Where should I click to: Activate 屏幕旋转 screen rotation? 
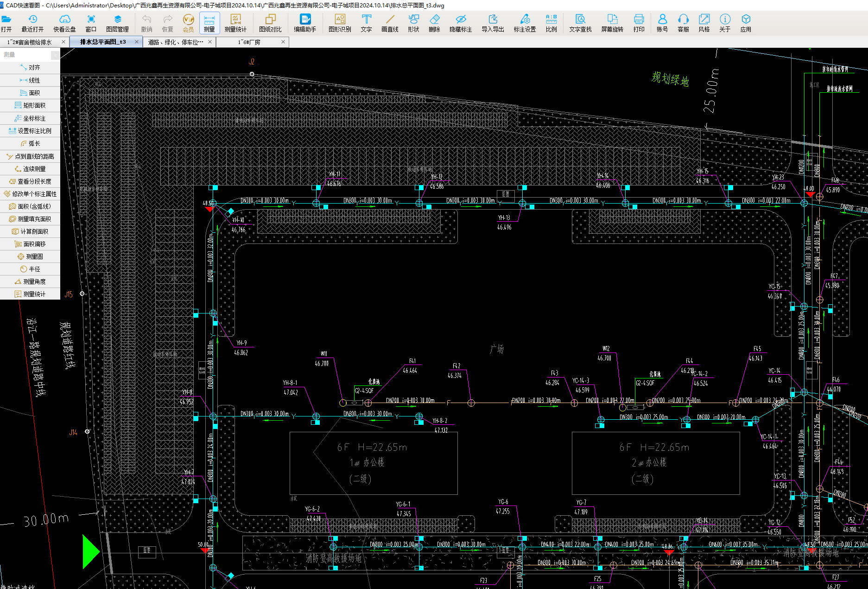612,23
